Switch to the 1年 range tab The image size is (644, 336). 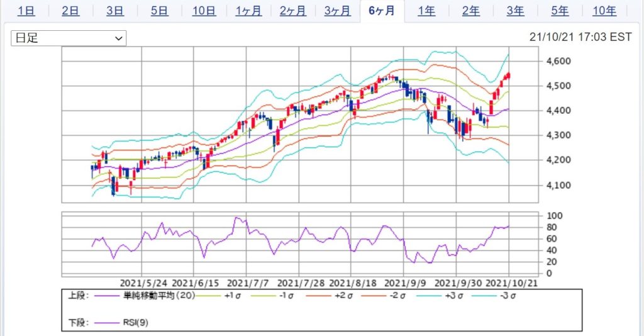click(x=426, y=11)
